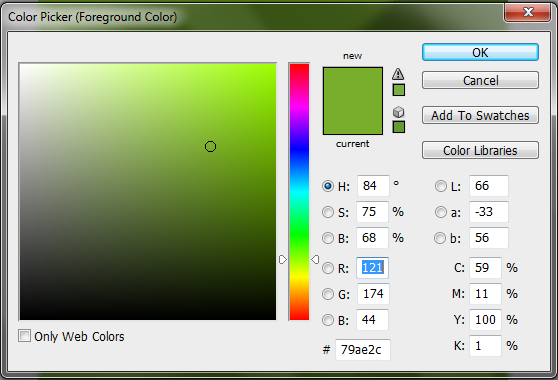Click the Lab b field showing 56

[489, 238]
